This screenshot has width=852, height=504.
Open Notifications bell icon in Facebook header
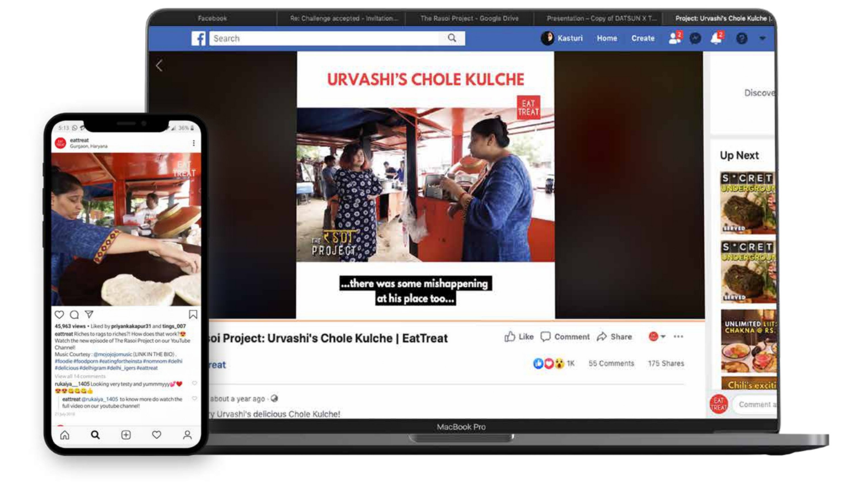click(716, 38)
